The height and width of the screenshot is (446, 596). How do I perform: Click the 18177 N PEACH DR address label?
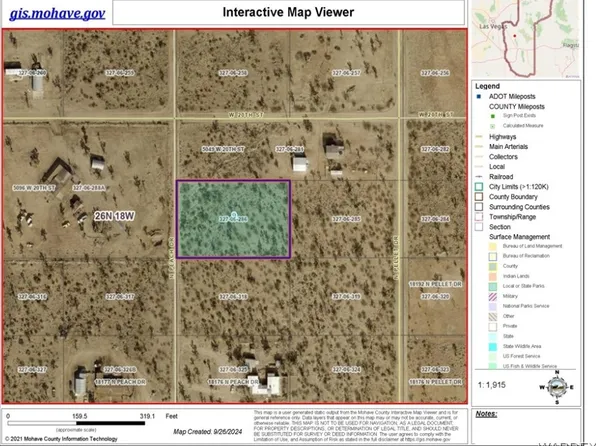[x=120, y=382]
